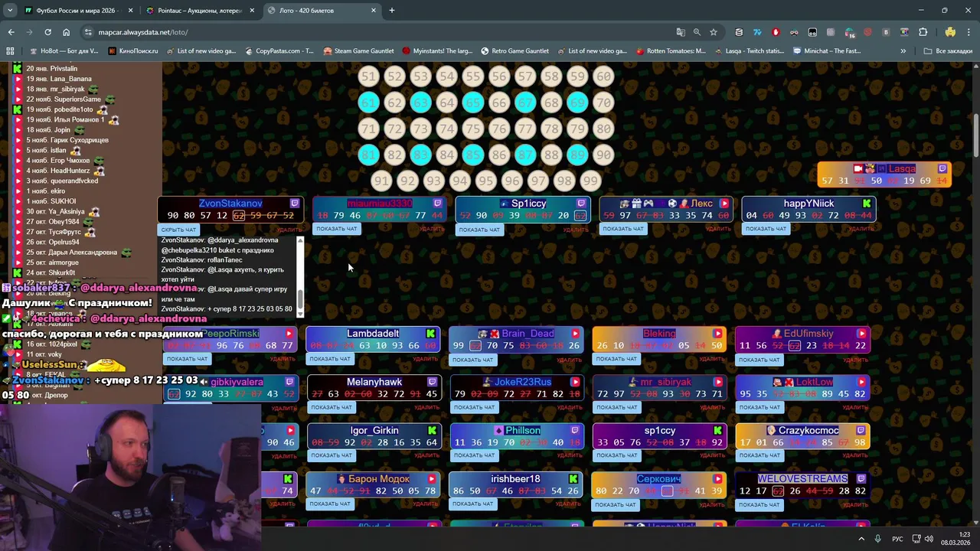Click Twitch icon on Lasqa ticket
This screenshot has height=551, width=980.
click(942, 169)
